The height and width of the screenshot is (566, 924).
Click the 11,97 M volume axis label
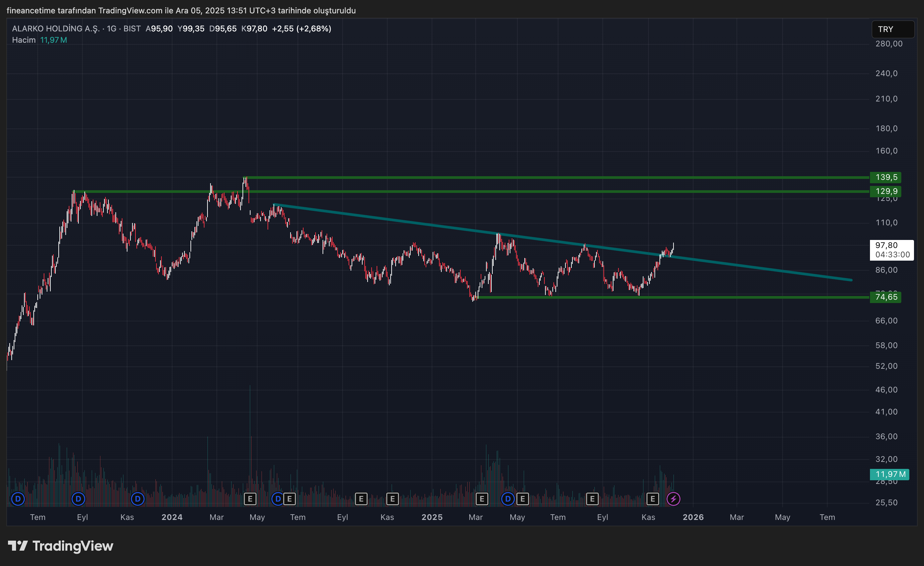(x=890, y=474)
